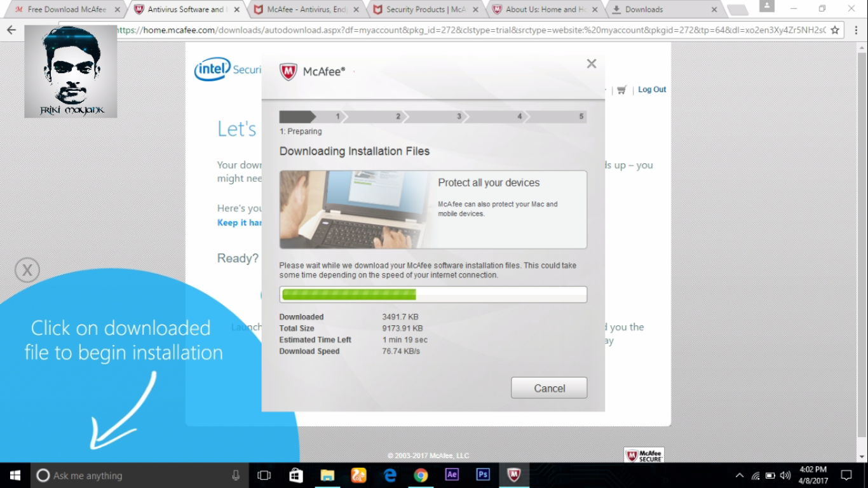The height and width of the screenshot is (488, 868).
Task: Open the Windows Store from taskbar
Action: coord(295,475)
